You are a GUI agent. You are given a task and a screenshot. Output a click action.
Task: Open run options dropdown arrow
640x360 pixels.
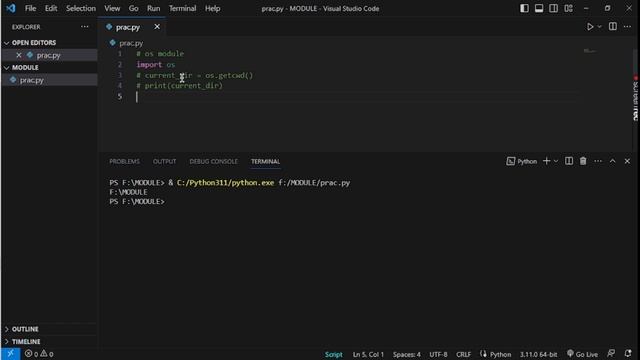(x=599, y=27)
